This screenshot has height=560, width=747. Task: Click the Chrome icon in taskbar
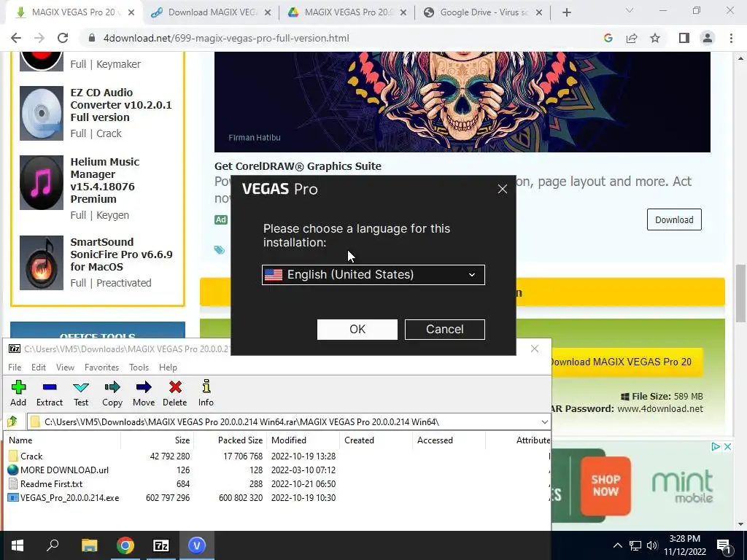125,545
